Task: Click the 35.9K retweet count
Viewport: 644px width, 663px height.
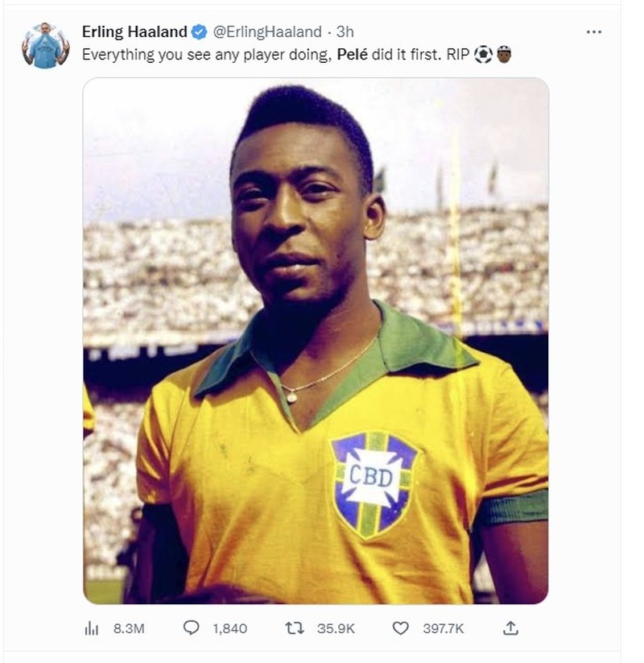Action: click(x=335, y=628)
